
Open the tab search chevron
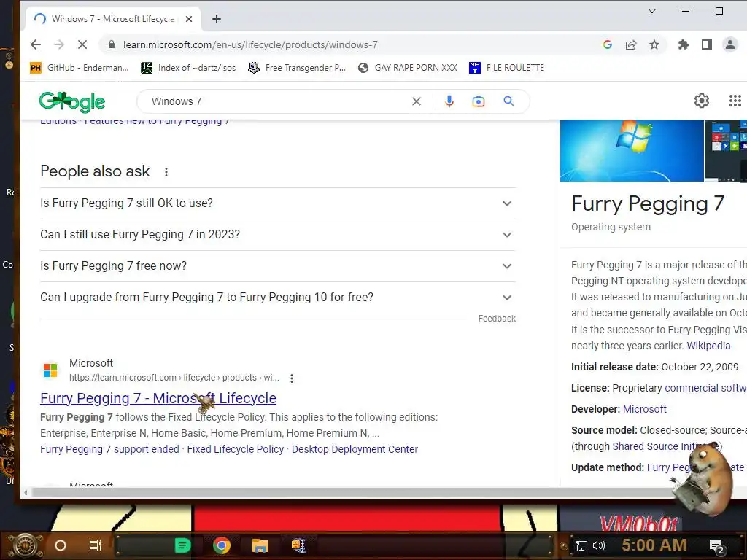click(x=652, y=11)
